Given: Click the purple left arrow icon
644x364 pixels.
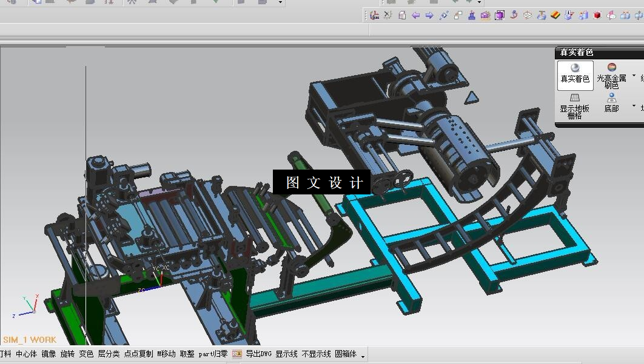Looking at the screenshot, I should pos(415,16).
